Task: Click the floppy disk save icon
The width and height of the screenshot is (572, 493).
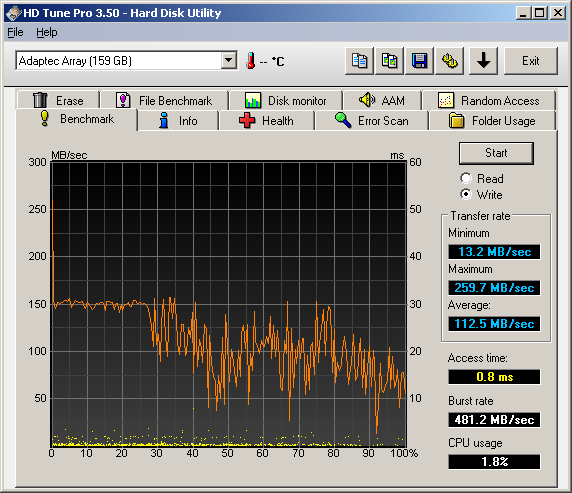Action: click(x=419, y=61)
